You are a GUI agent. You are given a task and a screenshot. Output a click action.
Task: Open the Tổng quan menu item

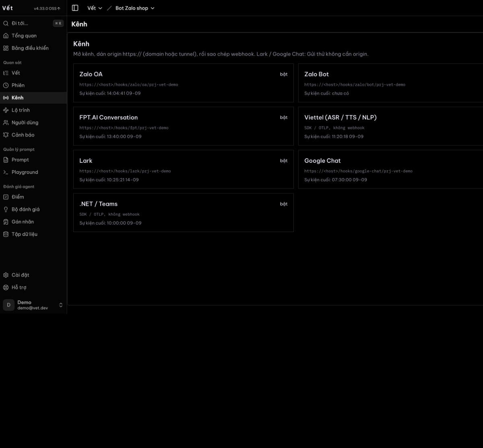click(x=33, y=36)
